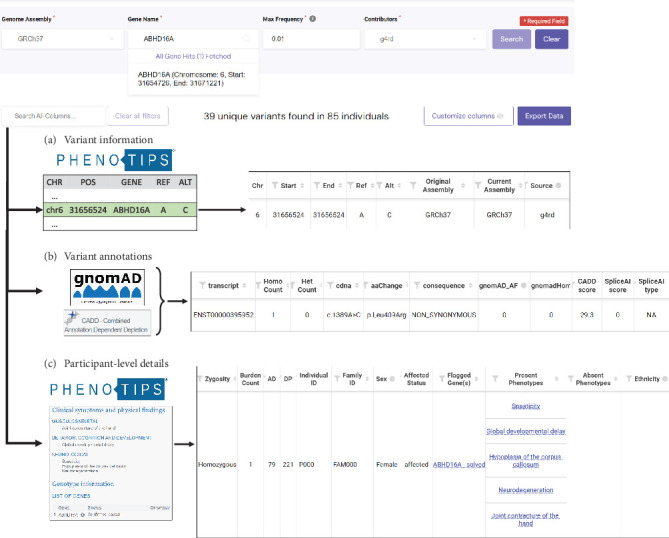Click sort arrows on End column

point(340,185)
